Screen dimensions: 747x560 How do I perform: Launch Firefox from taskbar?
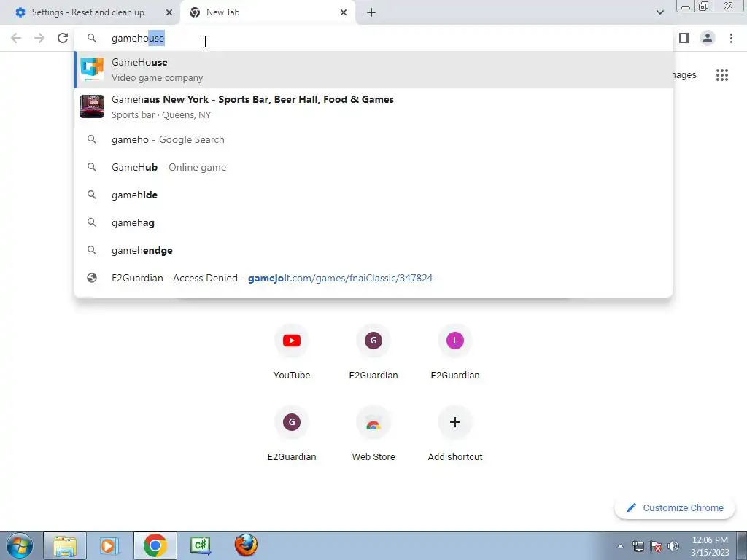pos(246,545)
